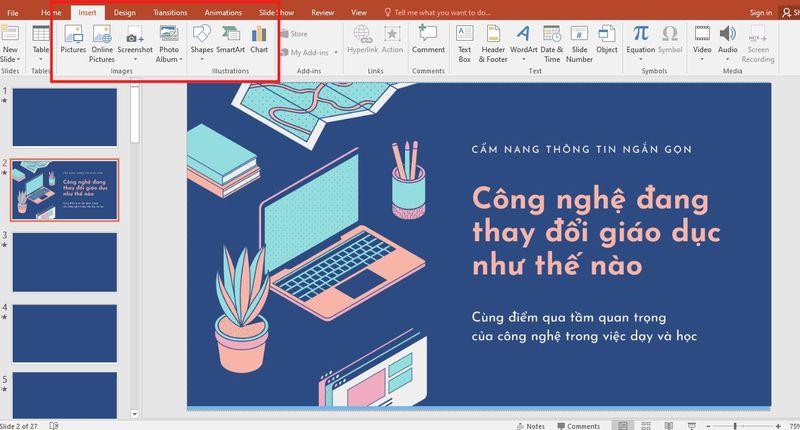
Task: Open the Shapes gallery
Action: [x=202, y=44]
